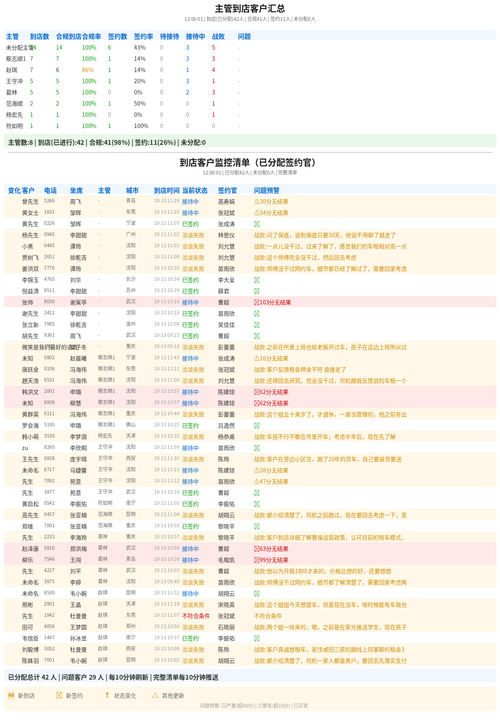Click the red alert icon beside 103分无结果
The width and height of the screenshot is (500, 728).
click(256, 302)
